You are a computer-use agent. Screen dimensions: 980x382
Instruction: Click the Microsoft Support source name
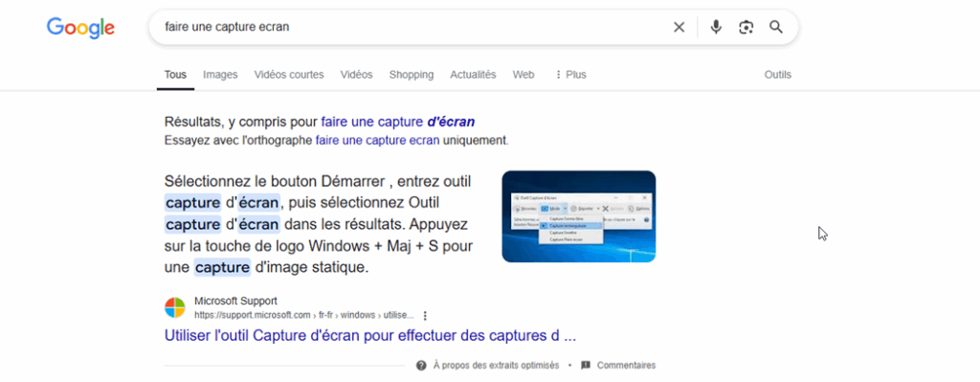click(x=235, y=301)
